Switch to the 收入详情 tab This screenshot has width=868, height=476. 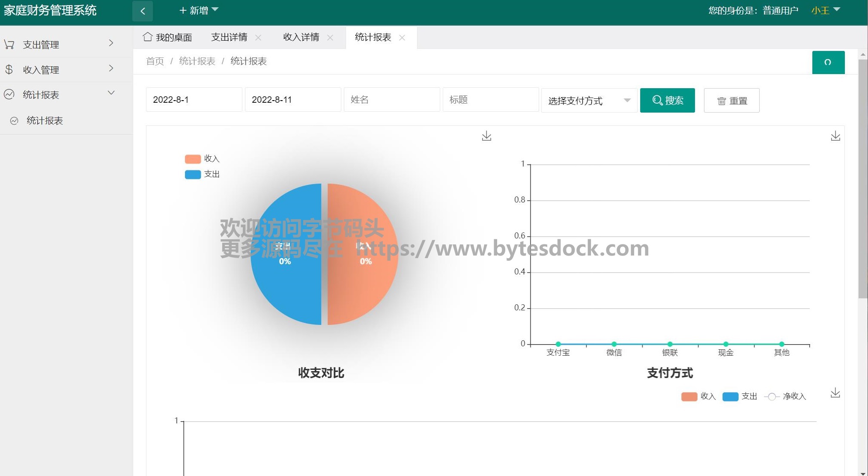301,37
